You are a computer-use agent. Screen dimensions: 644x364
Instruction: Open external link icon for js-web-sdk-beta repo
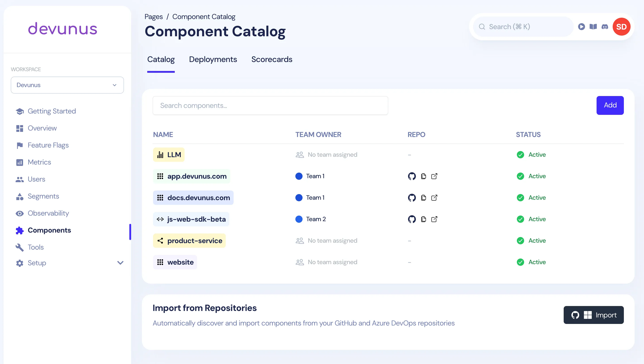(x=434, y=219)
